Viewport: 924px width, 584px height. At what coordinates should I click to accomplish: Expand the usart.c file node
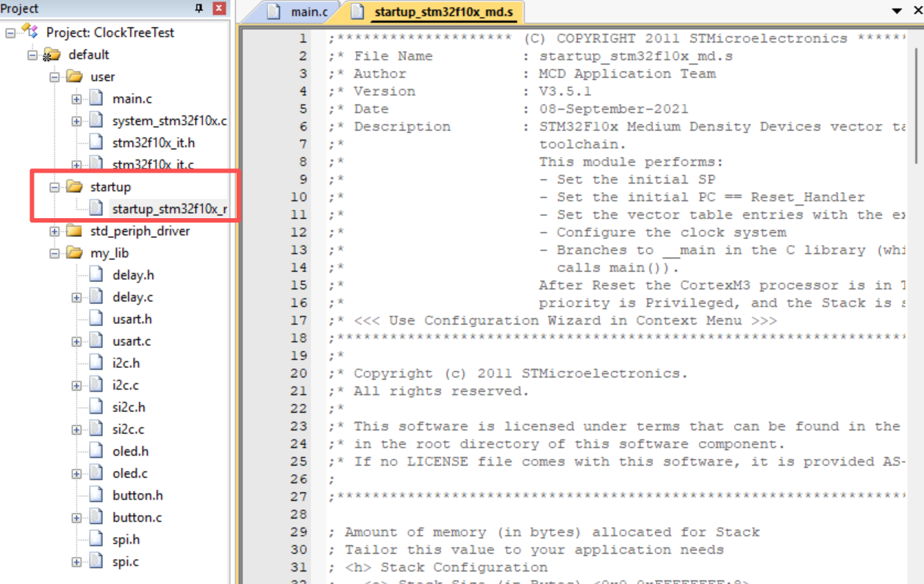76,341
